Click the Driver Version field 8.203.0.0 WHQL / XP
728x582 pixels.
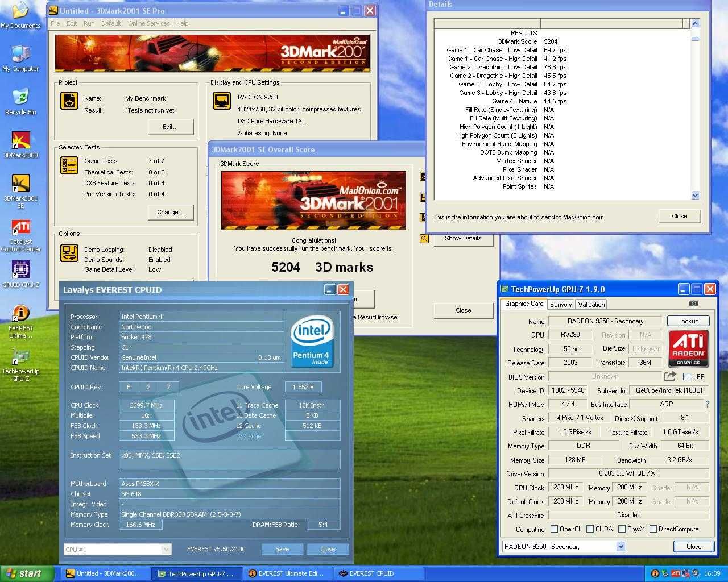point(628,473)
